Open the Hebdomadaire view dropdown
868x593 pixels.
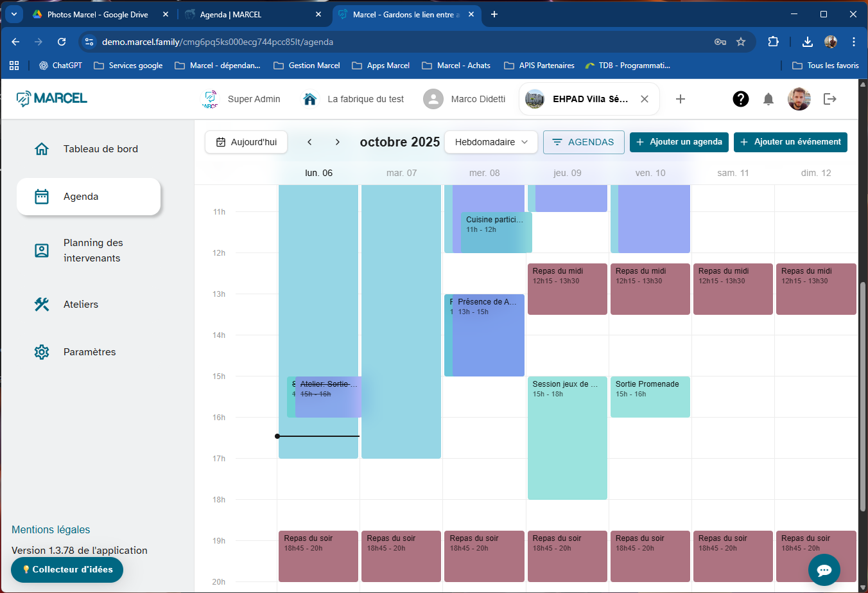491,142
